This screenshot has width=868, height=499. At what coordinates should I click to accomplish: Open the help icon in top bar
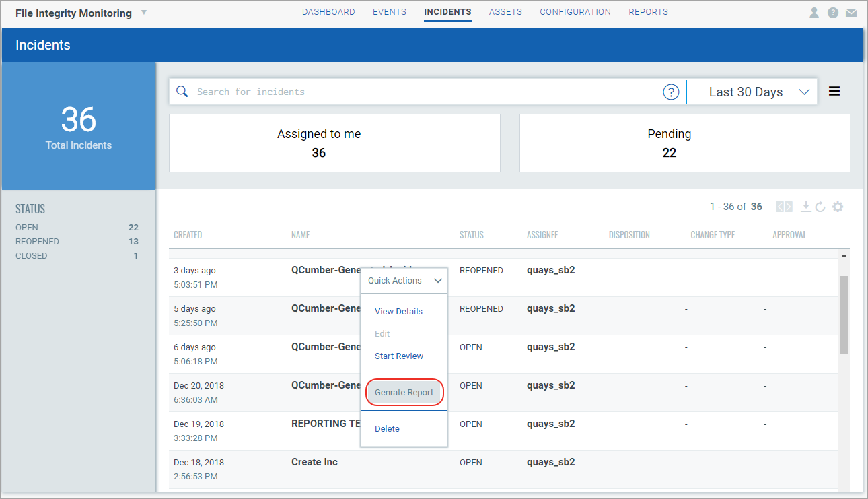click(x=833, y=12)
